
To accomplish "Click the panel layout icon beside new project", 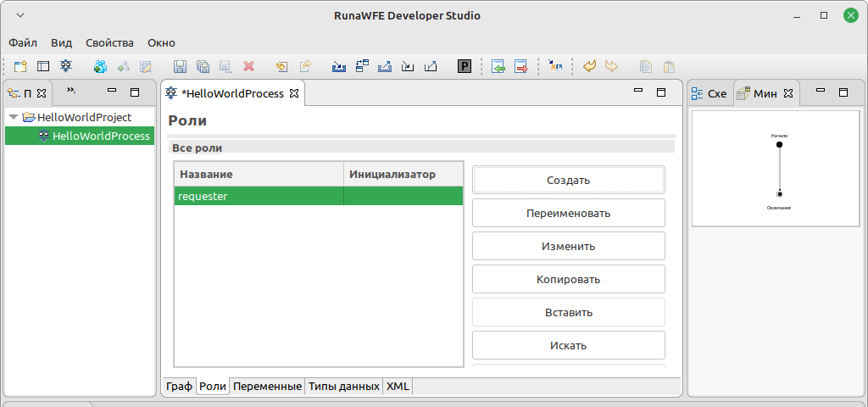I will (x=43, y=67).
